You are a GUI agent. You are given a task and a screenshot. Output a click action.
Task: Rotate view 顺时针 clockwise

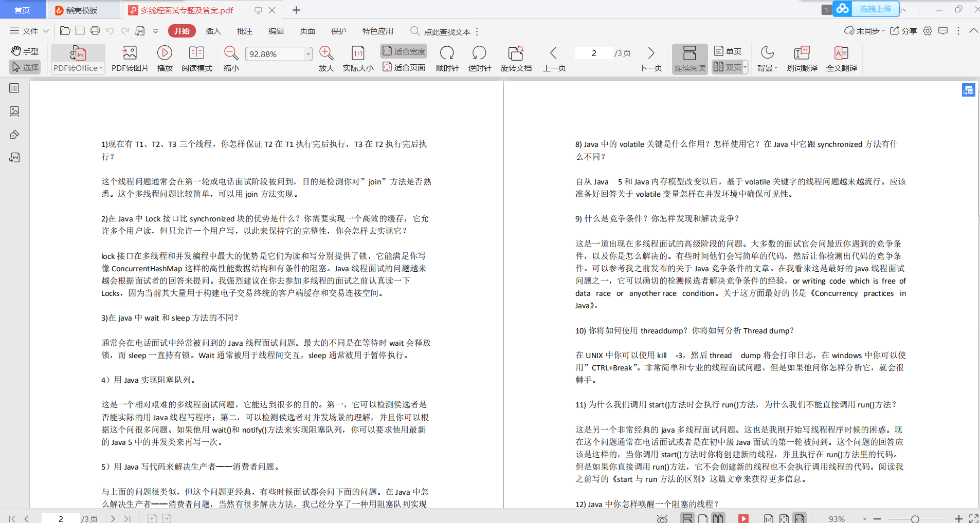tap(447, 59)
